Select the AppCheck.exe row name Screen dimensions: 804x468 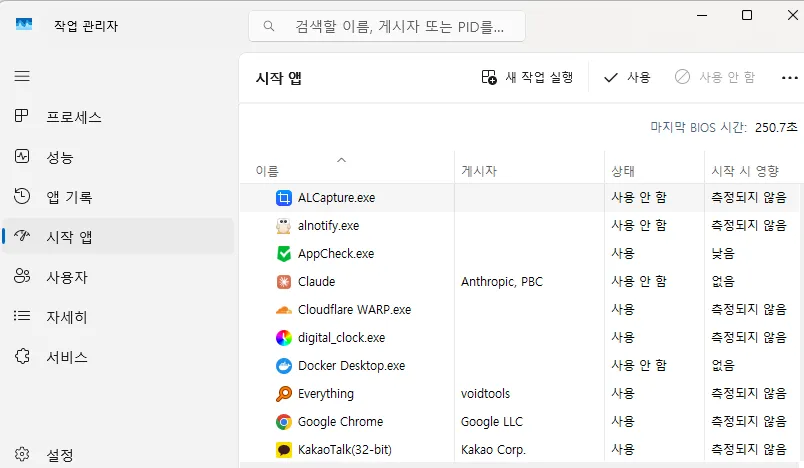click(336, 254)
